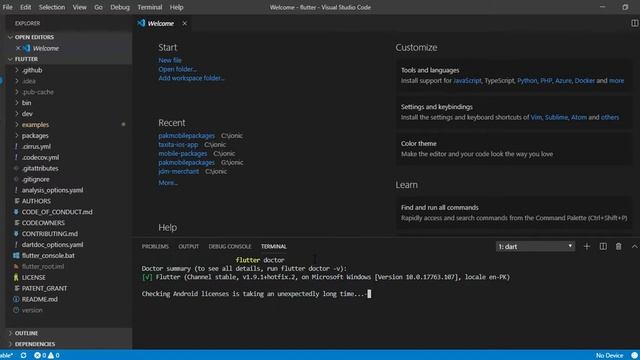Open the Terminal menu
640x360 pixels.
pyautogui.click(x=150, y=7)
